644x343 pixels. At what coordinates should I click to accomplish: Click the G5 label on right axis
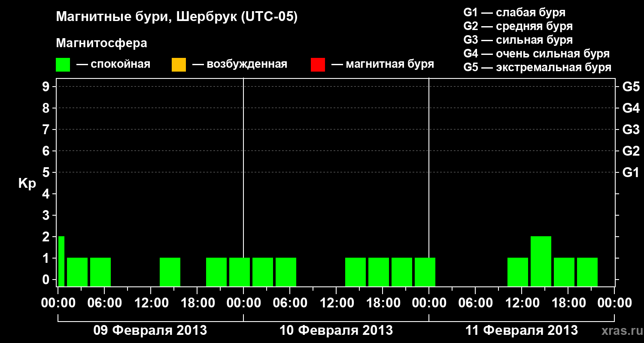point(631,87)
